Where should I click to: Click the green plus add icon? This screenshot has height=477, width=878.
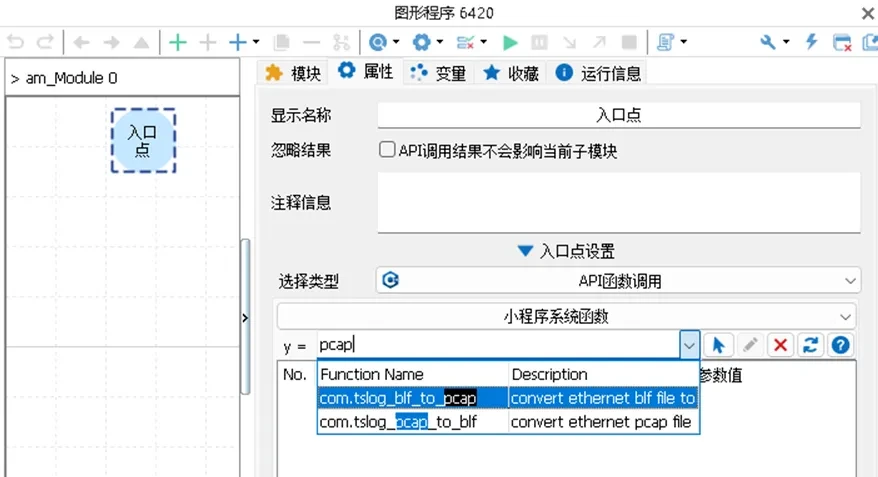178,42
